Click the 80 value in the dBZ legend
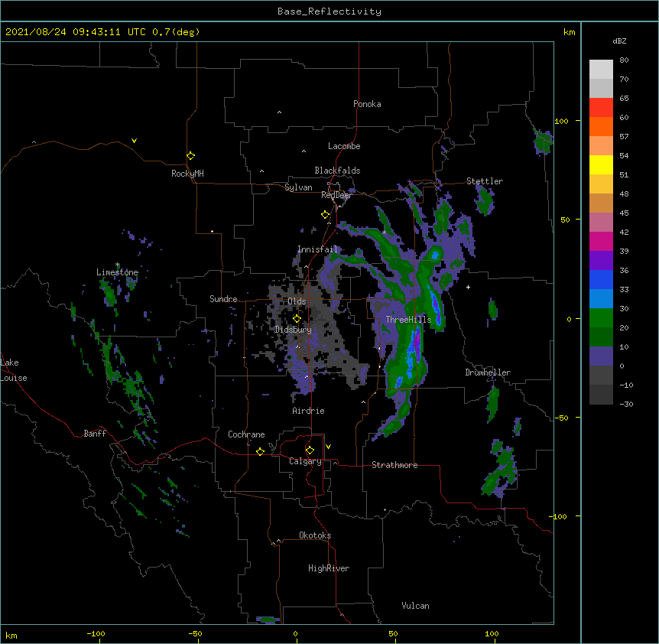 tap(624, 60)
